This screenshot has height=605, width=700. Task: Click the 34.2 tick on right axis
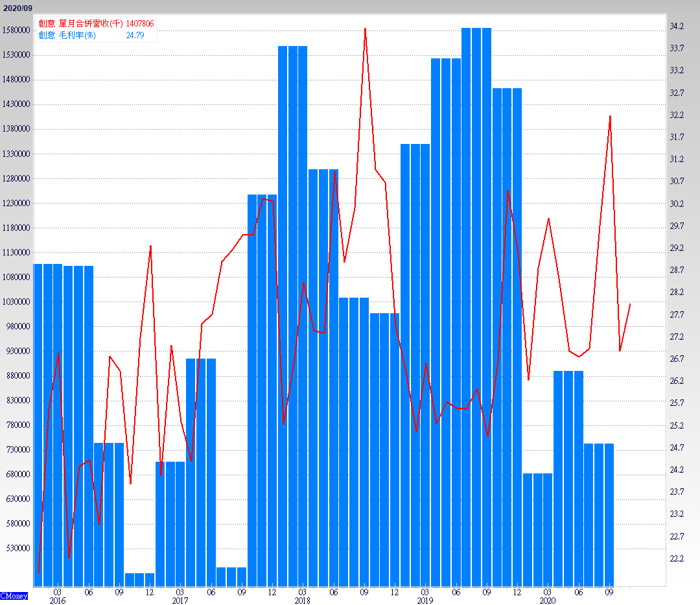coord(677,27)
